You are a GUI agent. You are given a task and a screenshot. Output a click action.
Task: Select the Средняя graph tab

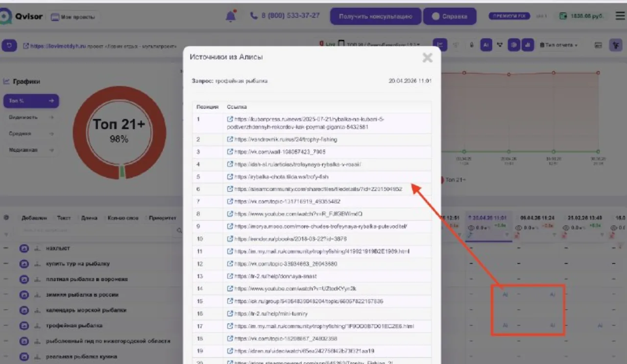coord(31,134)
